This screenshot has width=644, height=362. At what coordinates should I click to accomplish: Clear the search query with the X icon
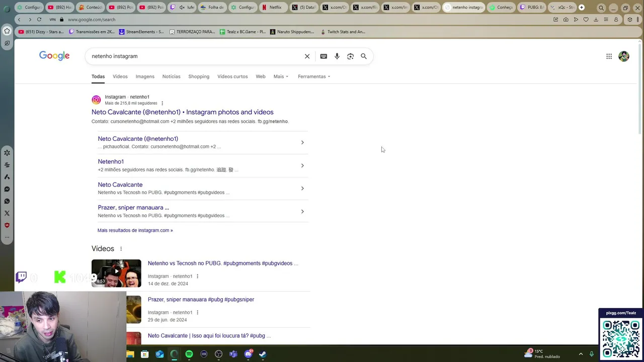point(307,56)
